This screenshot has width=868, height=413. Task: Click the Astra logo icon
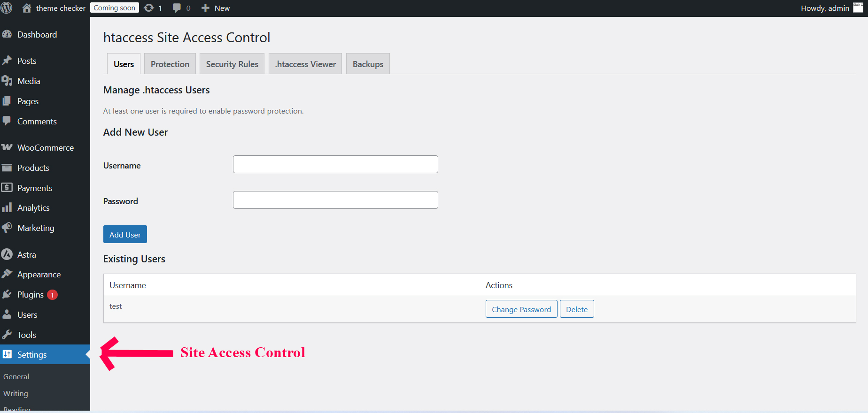coord(7,254)
